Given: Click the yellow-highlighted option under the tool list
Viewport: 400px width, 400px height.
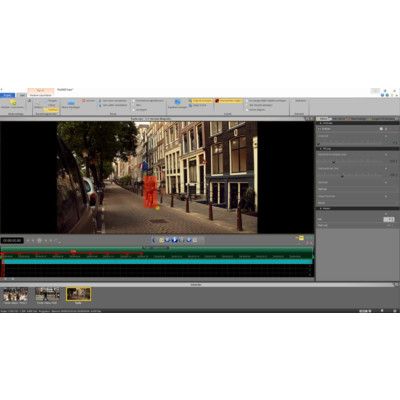Looking at the screenshot, I should 51,110.
